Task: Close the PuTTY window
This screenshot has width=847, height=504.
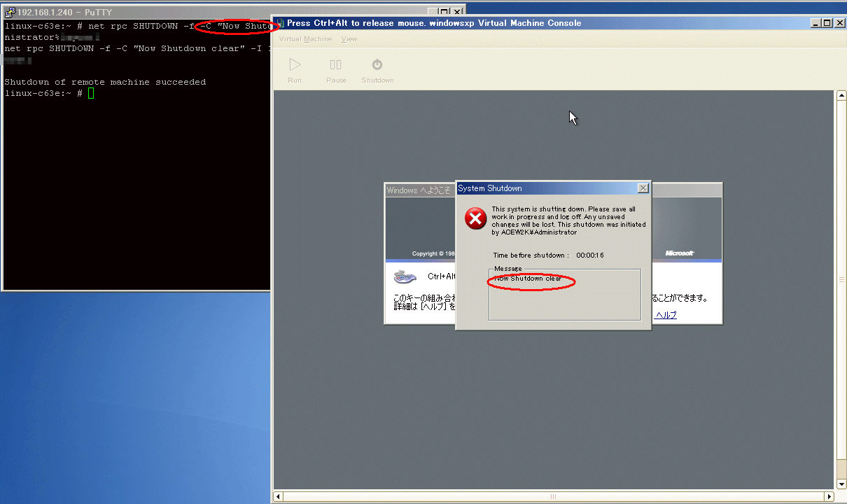Action: (x=457, y=12)
